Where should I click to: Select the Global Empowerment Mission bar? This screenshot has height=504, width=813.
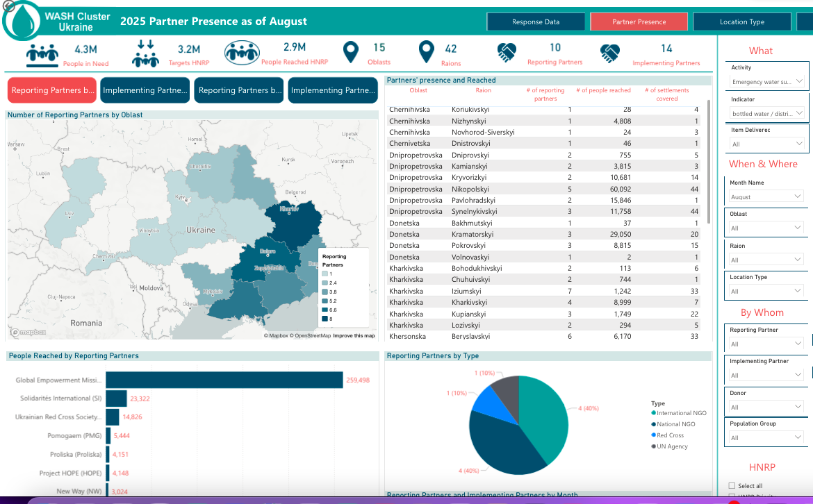click(224, 380)
